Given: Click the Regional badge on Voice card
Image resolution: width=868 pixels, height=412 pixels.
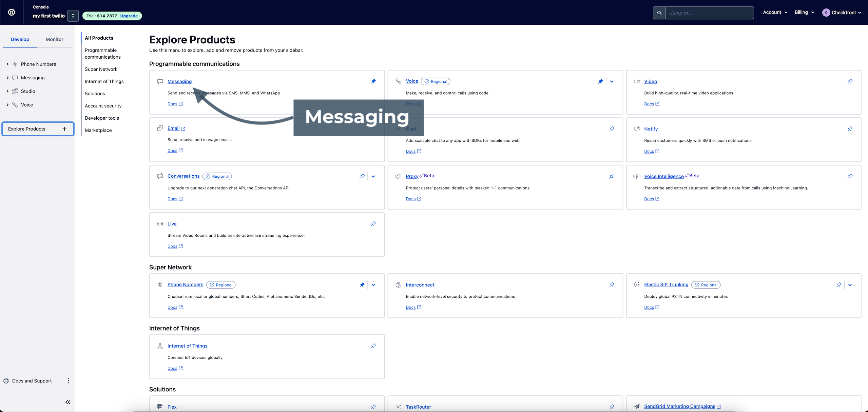Looking at the screenshot, I should point(436,81).
